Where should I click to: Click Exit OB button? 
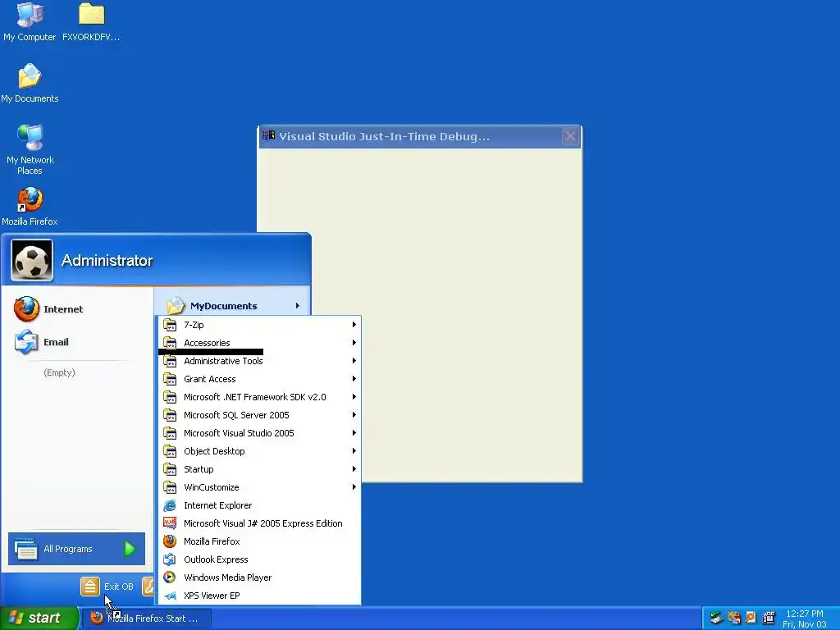[x=107, y=587]
